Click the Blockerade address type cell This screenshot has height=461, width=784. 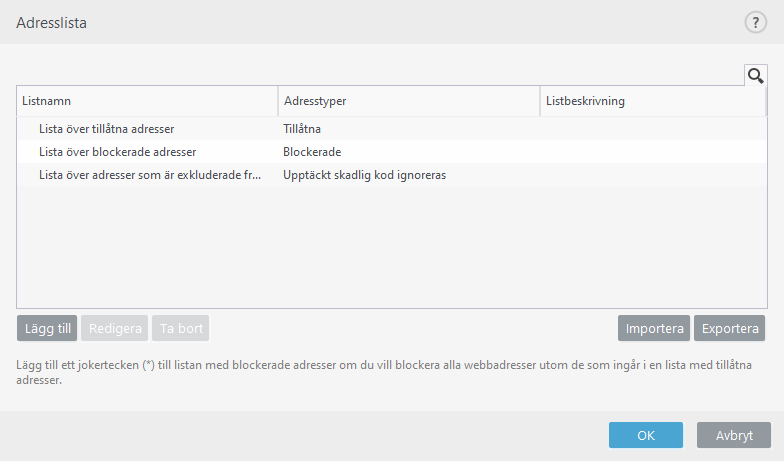point(312,152)
